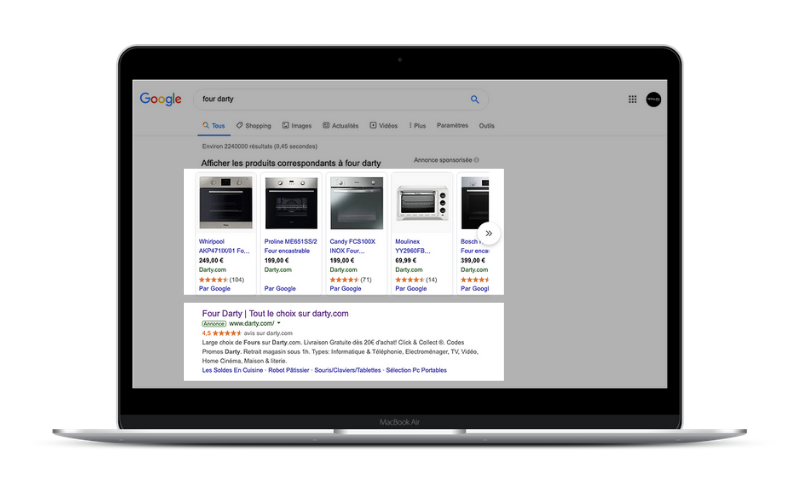Select the Moulinex mini oven image

pyautogui.click(x=422, y=203)
